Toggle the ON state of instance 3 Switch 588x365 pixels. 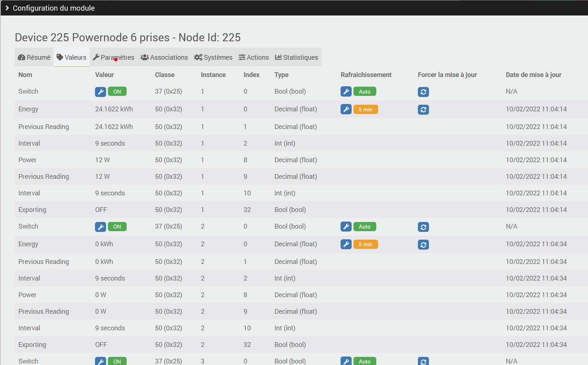[x=117, y=361]
